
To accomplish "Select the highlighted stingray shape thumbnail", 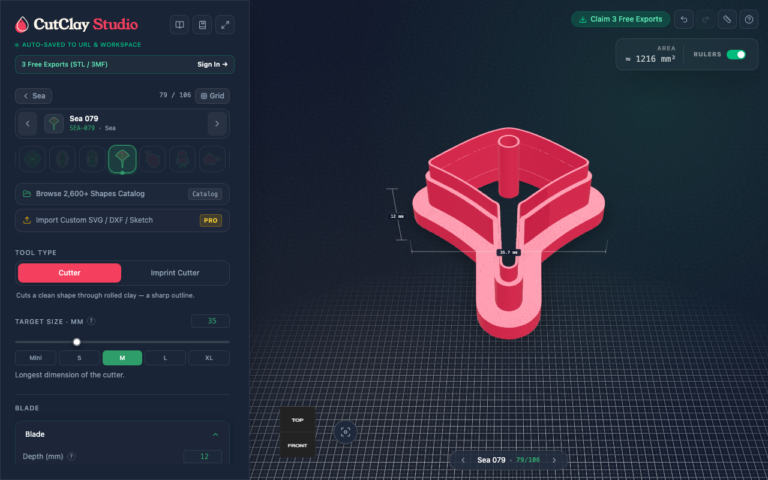I will (x=122, y=159).
